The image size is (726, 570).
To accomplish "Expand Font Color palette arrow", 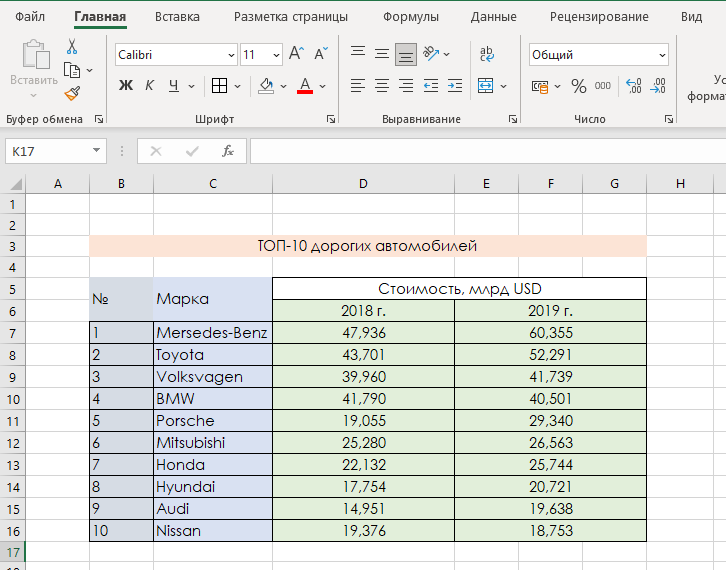I will [323, 86].
